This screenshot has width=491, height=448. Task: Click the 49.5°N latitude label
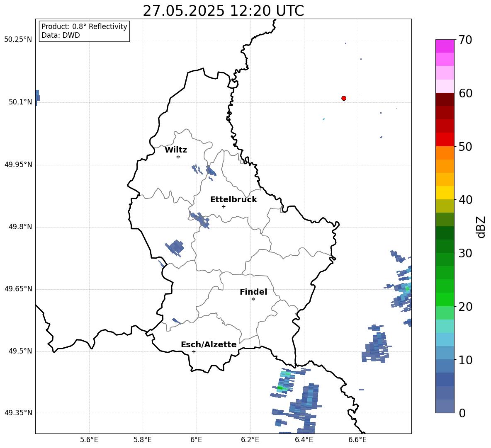click(20, 351)
